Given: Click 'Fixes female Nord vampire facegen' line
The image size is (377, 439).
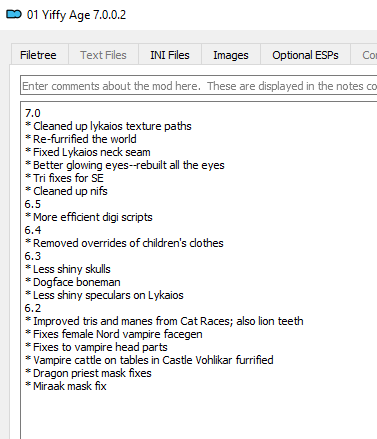Looking at the screenshot, I should tap(114, 334).
